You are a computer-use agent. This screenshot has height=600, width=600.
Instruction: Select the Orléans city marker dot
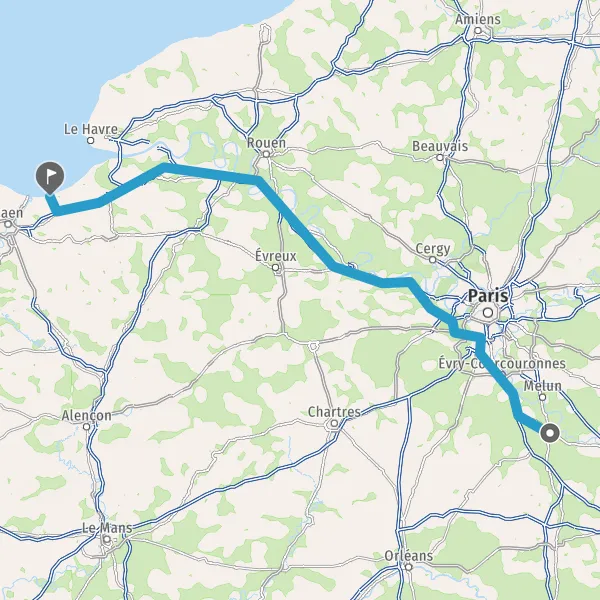click(409, 567)
